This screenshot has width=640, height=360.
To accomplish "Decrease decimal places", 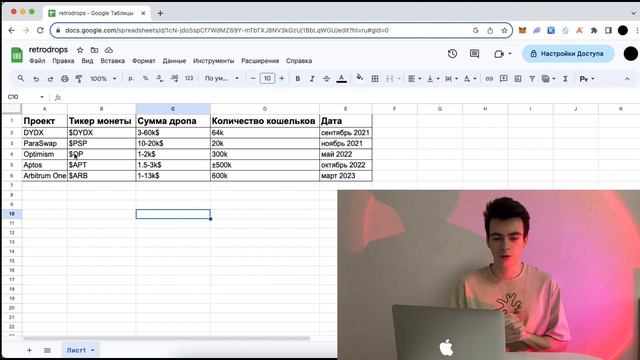I will (x=160, y=78).
